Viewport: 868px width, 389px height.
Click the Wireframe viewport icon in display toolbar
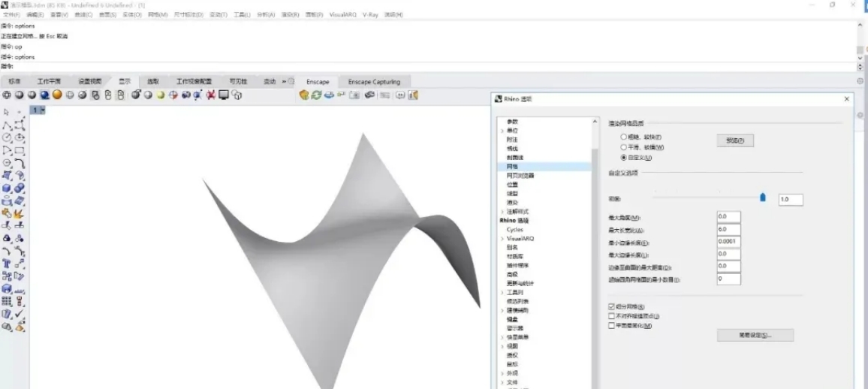pos(7,95)
